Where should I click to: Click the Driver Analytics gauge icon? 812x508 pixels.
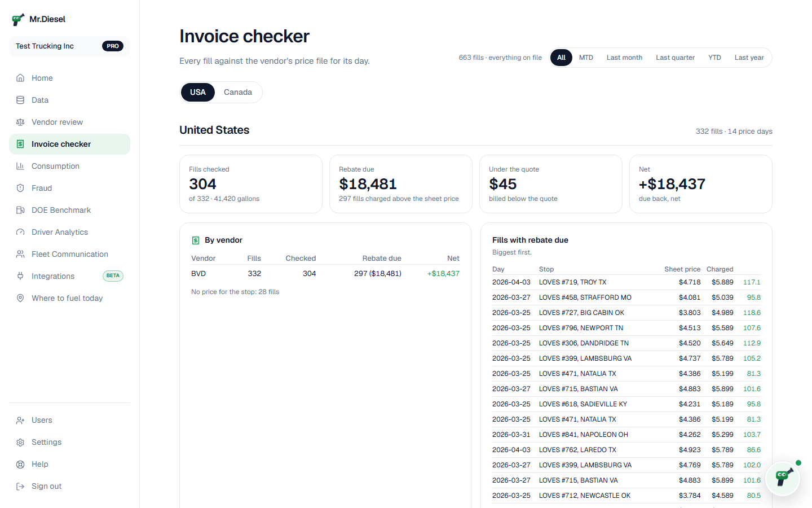click(x=20, y=232)
